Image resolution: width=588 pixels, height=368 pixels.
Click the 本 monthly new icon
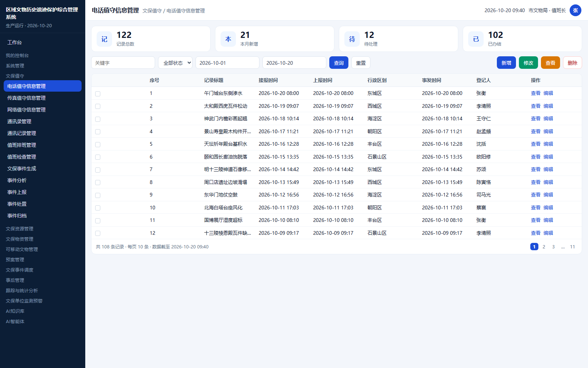point(228,39)
